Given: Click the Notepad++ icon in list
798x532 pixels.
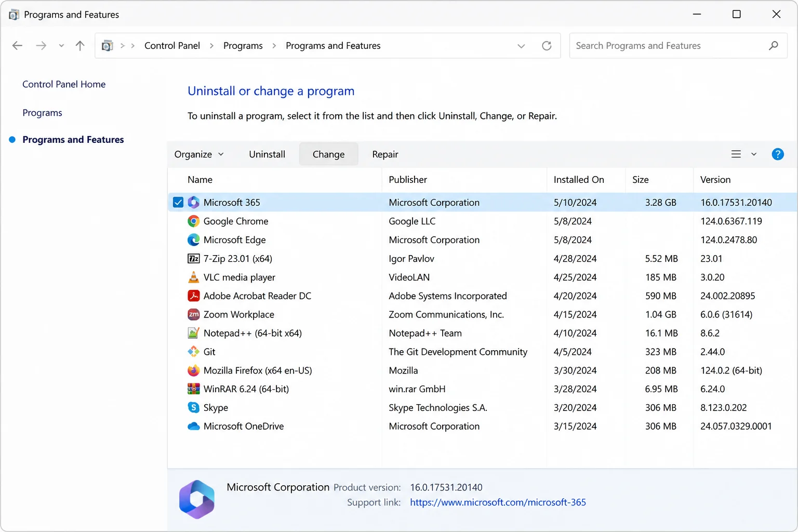Looking at the screenshot, I should (194, 333).
